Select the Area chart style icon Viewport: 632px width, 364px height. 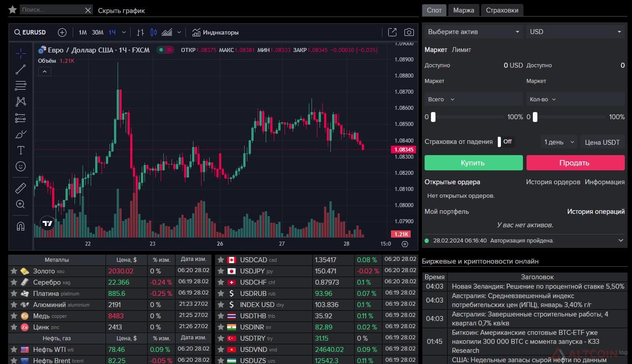coord(167,32)
